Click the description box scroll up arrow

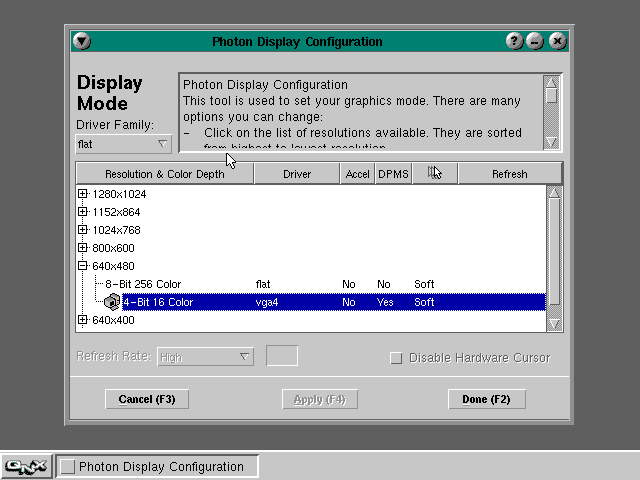(x=551, y=82)
